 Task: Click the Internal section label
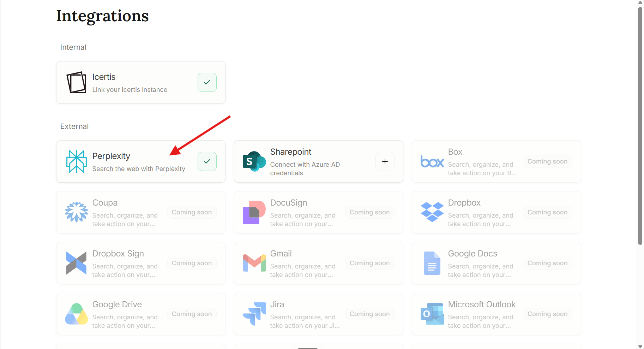[73, 47]
